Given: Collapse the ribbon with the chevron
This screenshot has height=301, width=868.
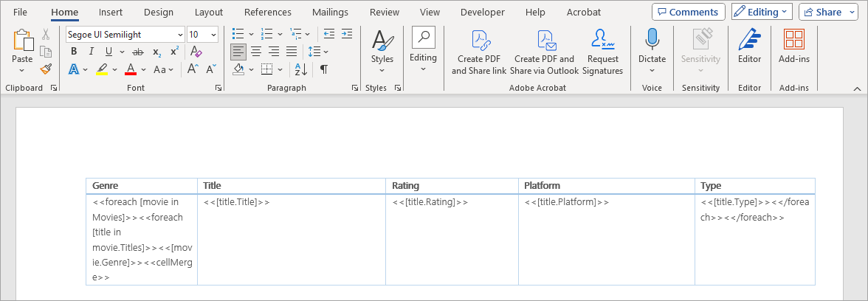Looking at the screenshot, I should coord(857,89).
